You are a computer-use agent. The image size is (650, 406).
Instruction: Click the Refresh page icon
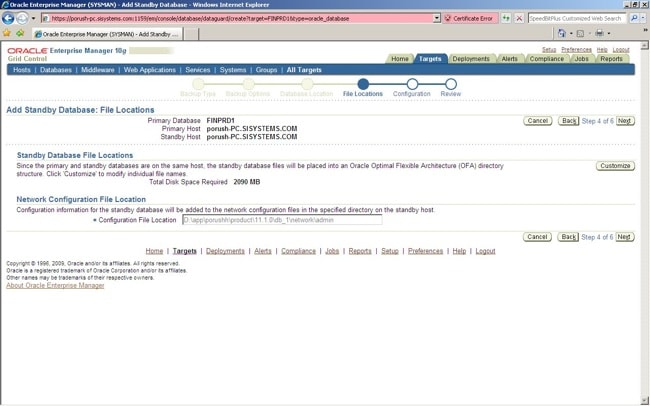coord(506,18)
